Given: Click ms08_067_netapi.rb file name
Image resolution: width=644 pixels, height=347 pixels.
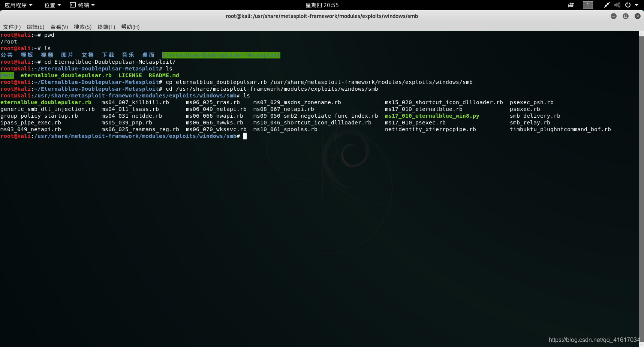Looking at the screenshot, I should pos(284,109).
